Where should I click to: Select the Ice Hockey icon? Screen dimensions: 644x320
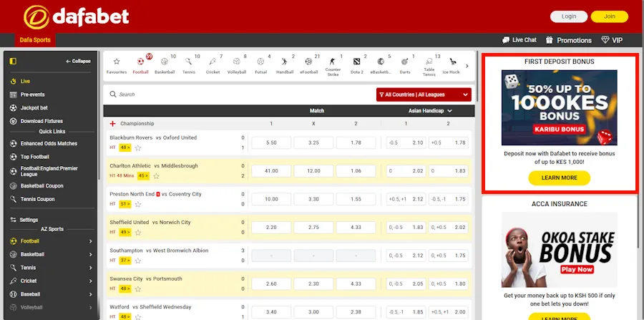pyautogui.click(x=453, y=61)
